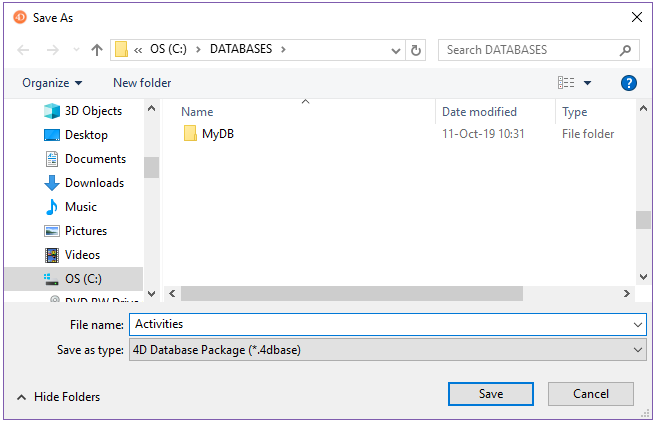657x425 pixels.
Task: Sort by the Date modified column header
Action: click(480, 112)
